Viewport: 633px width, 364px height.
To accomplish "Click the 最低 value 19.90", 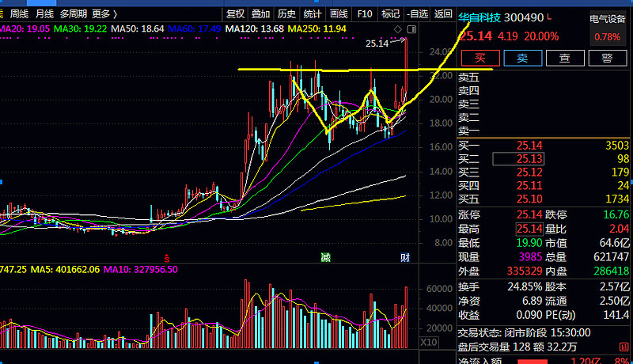I will [529, 243].
